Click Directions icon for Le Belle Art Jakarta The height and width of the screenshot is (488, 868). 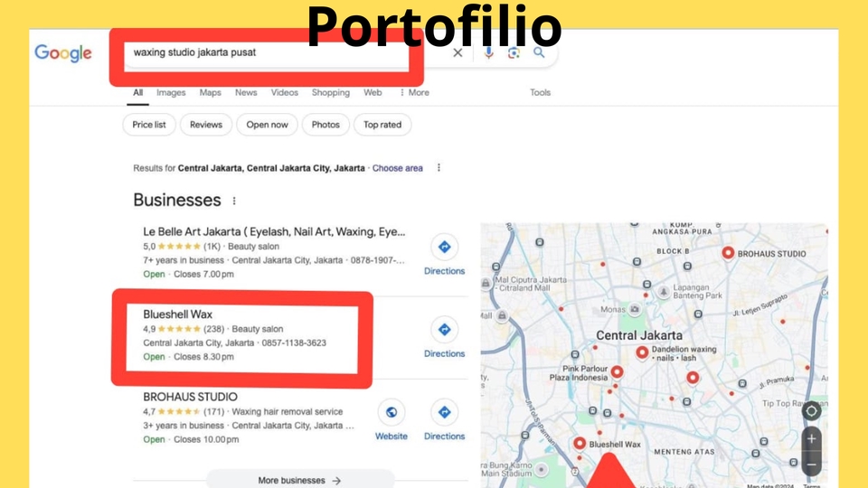pos(445,247)
